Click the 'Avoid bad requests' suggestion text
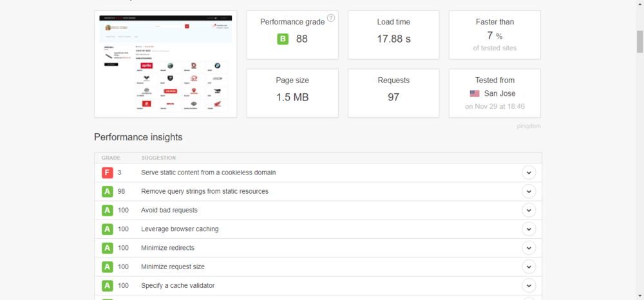 click(169, 211)
